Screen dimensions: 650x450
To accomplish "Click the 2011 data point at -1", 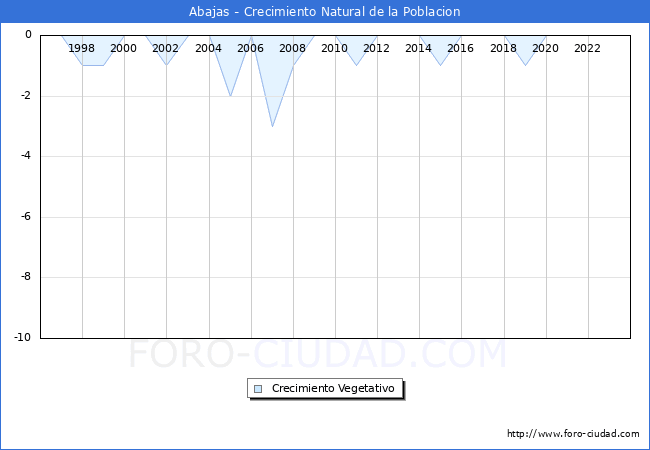I will 357,65.
